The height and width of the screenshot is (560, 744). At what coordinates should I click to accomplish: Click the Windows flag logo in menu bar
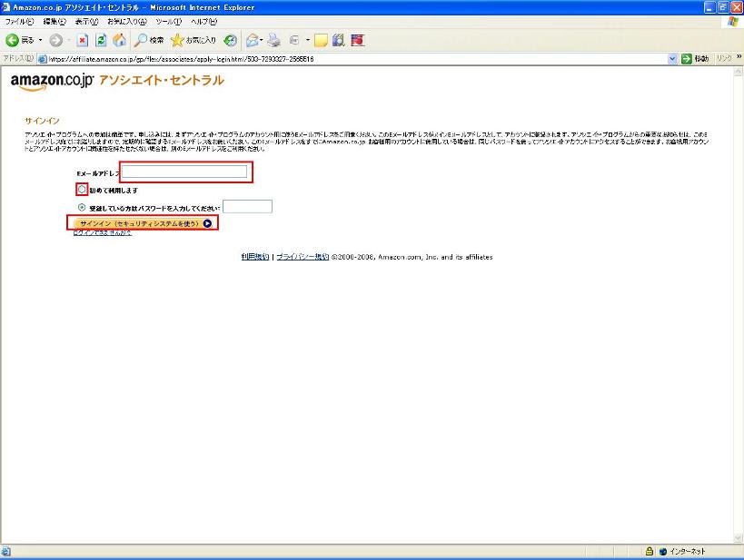(733, 22)
